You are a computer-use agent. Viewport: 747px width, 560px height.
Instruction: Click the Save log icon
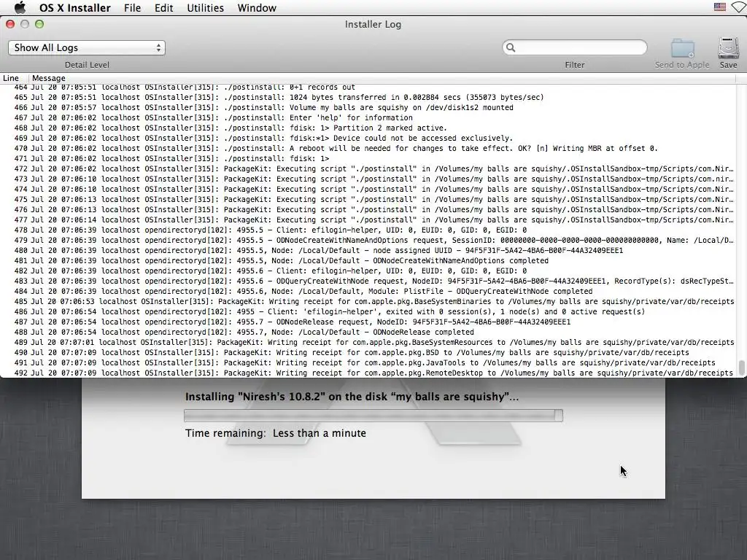729,48
